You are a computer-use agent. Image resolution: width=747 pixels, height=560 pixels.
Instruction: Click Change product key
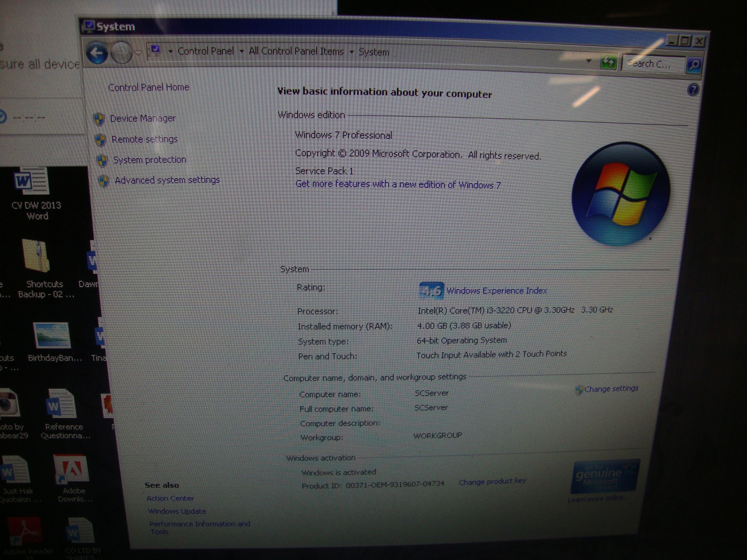tap(492, 481)
